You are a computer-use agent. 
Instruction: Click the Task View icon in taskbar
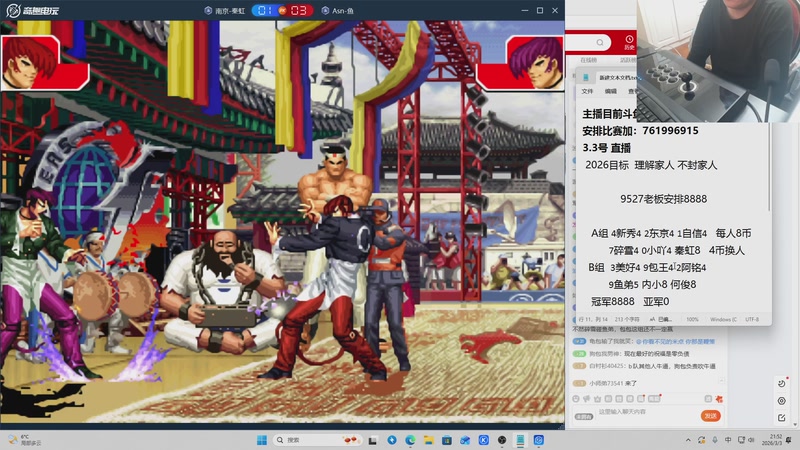click(373, 440)
